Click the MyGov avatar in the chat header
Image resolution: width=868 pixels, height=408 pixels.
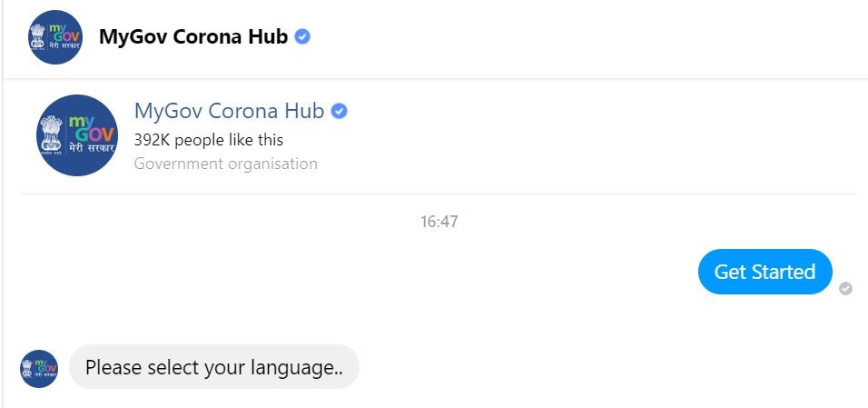click(x=55, y=37)
